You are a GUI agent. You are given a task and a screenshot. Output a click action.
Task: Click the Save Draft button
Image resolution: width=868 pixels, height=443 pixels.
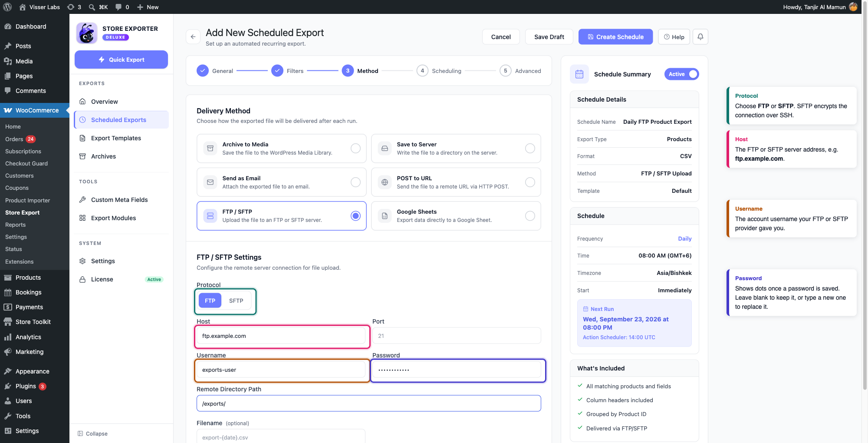click(549, 37)
